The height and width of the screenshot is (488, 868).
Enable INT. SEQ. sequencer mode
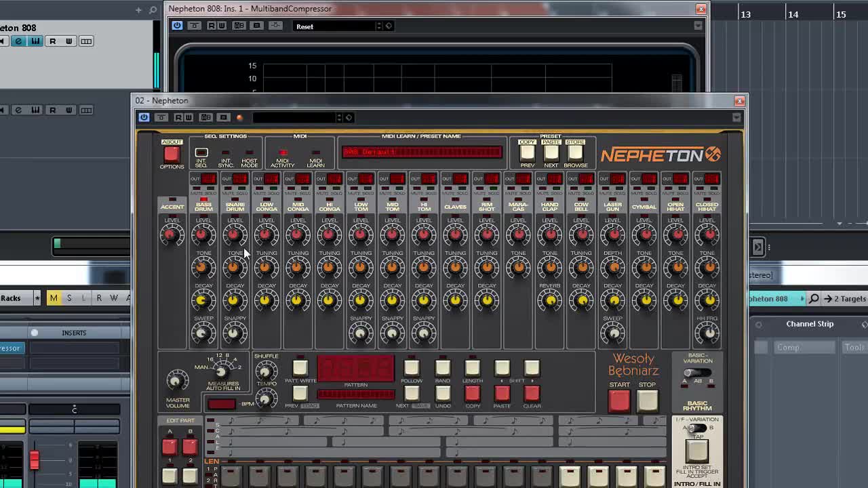201,153
